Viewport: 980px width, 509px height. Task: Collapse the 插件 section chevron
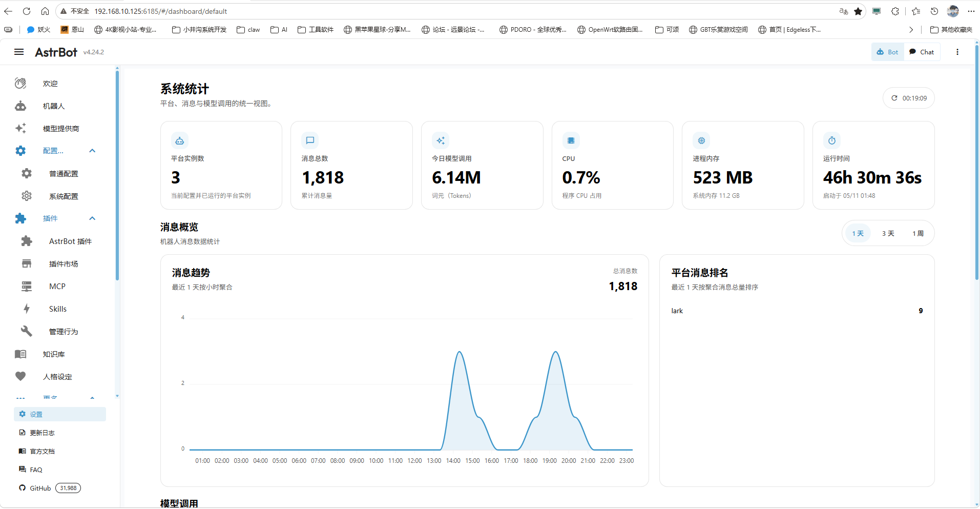pyautogui.click(x=92, y=218)
